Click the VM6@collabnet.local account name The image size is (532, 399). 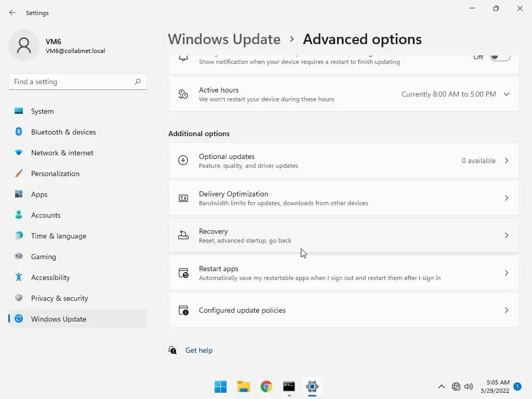pyautogui.click(x=75, y=50)
